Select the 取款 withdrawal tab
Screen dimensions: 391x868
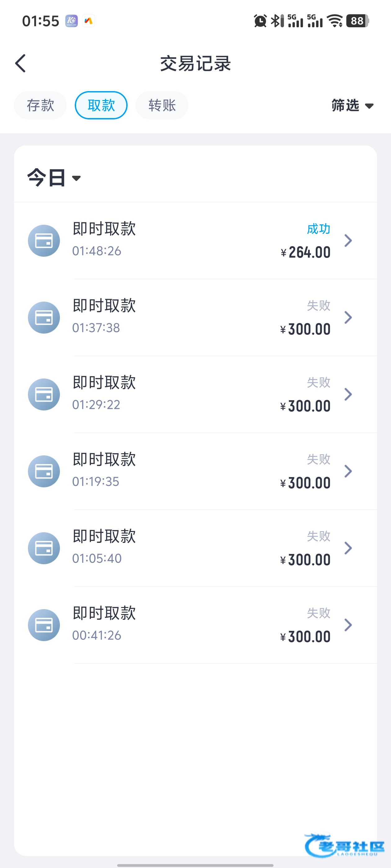[x=101, y=105]
